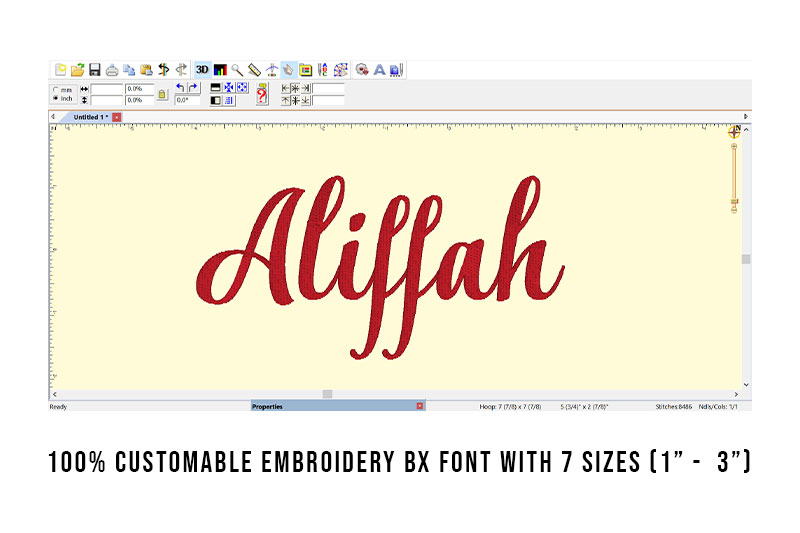Print the design with the printer icon
The image size is (800, 533).
(112, 70)
